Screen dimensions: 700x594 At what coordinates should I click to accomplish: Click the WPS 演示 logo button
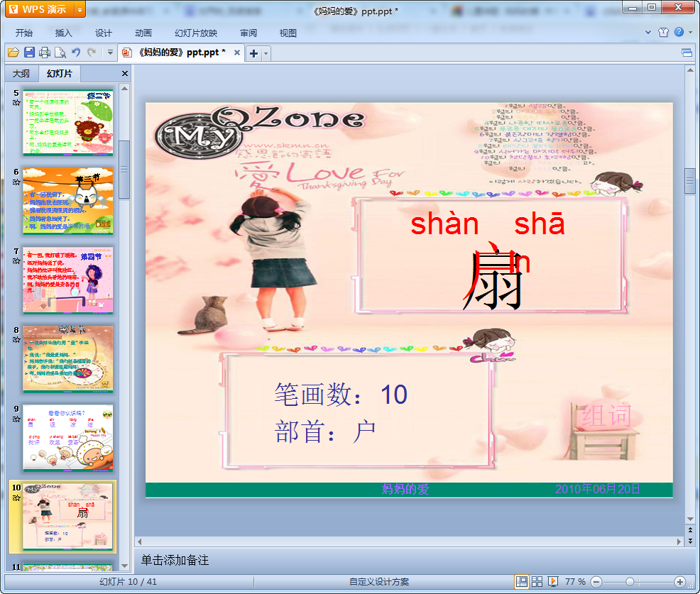40,9
